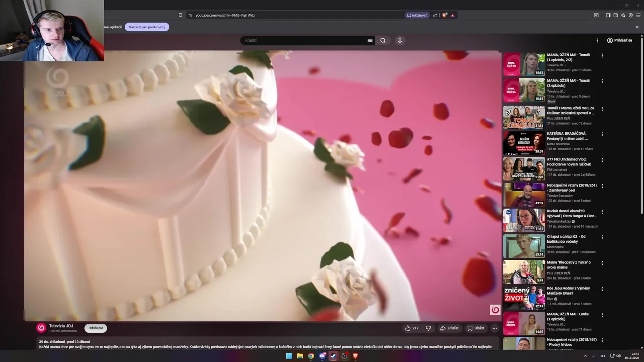The width and height of the screenshot is (644, 362).
Task: Open Kde Jsou Rodiny z Výměny Manželek title
Action: [x=568, y=291]
